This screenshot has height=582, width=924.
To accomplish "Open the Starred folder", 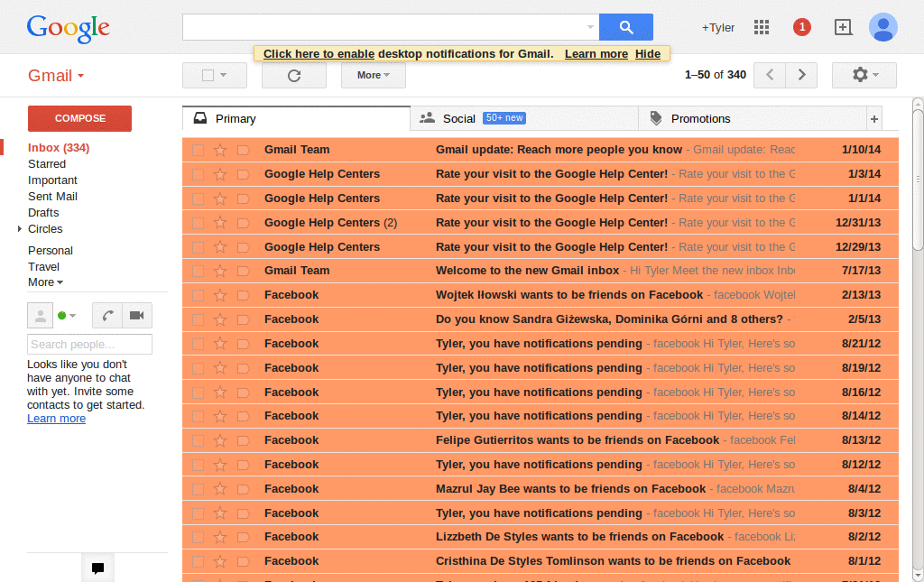I will tap(47, 164).
